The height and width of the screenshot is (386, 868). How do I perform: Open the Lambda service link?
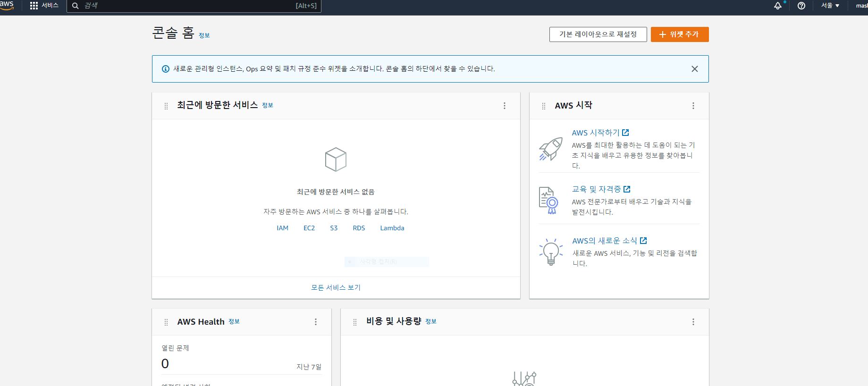tap(392, 228)
